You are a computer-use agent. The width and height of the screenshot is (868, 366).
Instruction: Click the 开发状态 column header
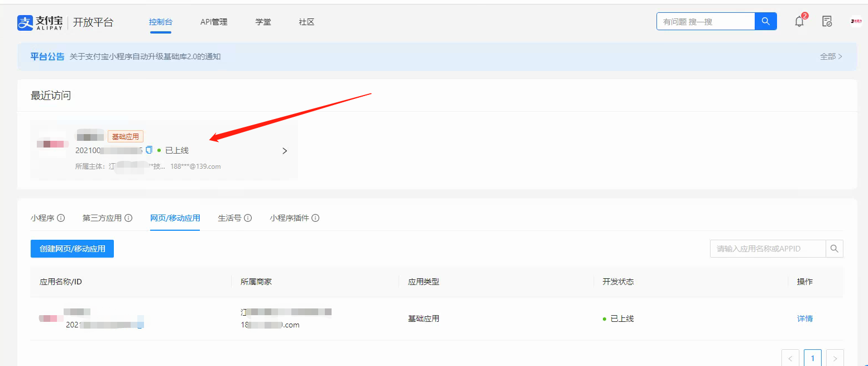(x=618, y=282)
